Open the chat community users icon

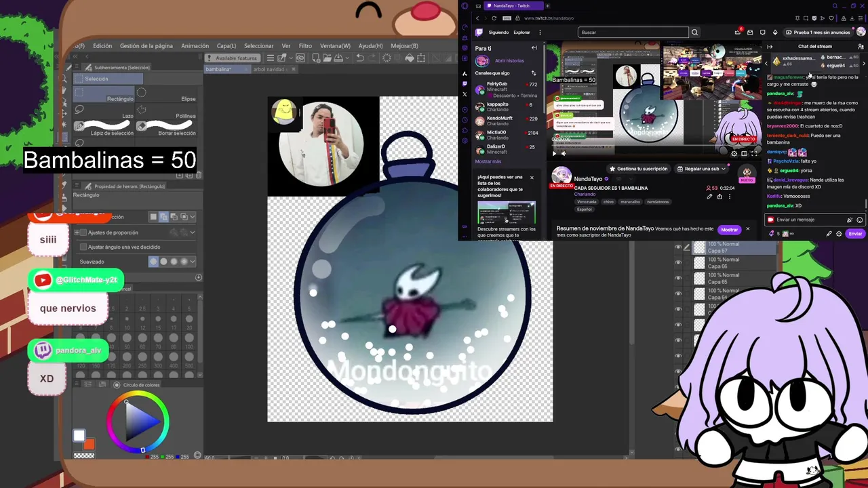coord(861,46)
